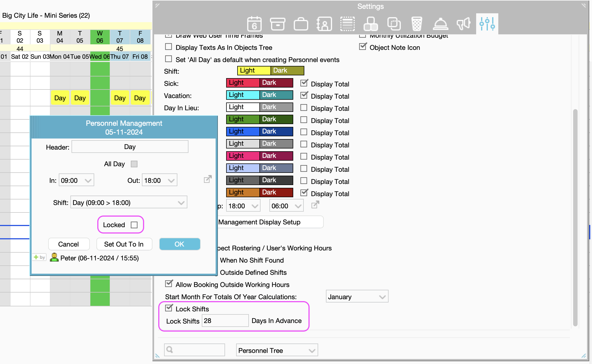Click the briefcase icon in Settings toolbar
Screen dimensions: 592x364
301,24
